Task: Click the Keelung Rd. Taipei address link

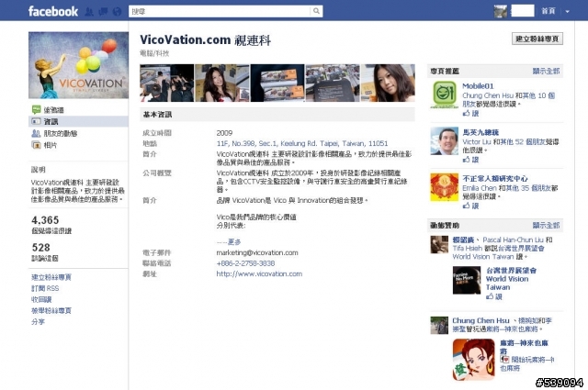Action: pos(302,143)
